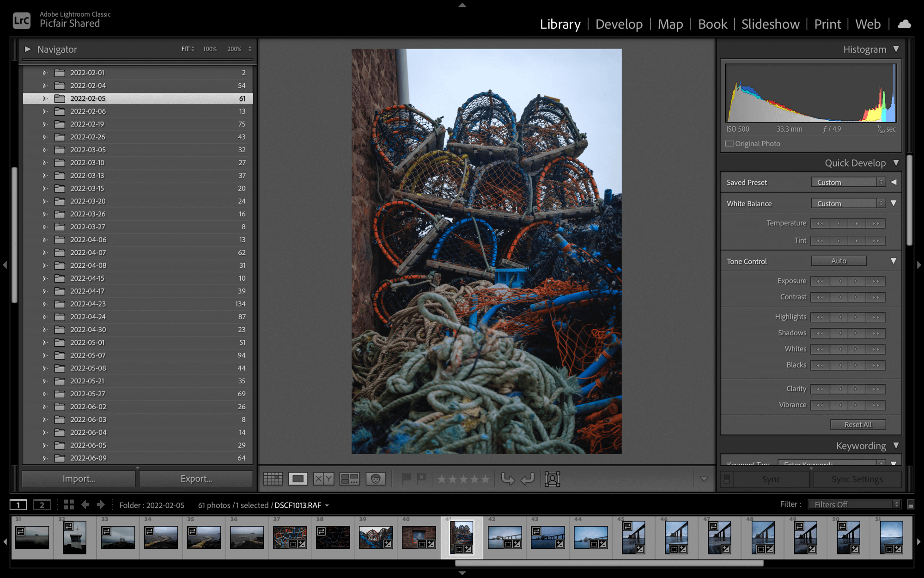
Task: Open Survey view icon
Action: pyautogui.click(x=349, y=479)
